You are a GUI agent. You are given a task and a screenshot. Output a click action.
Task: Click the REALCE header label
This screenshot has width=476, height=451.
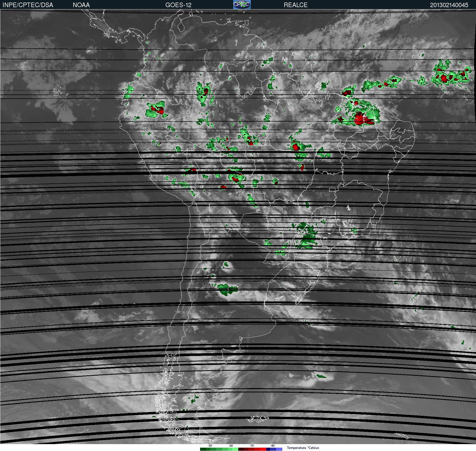point(296,5)
